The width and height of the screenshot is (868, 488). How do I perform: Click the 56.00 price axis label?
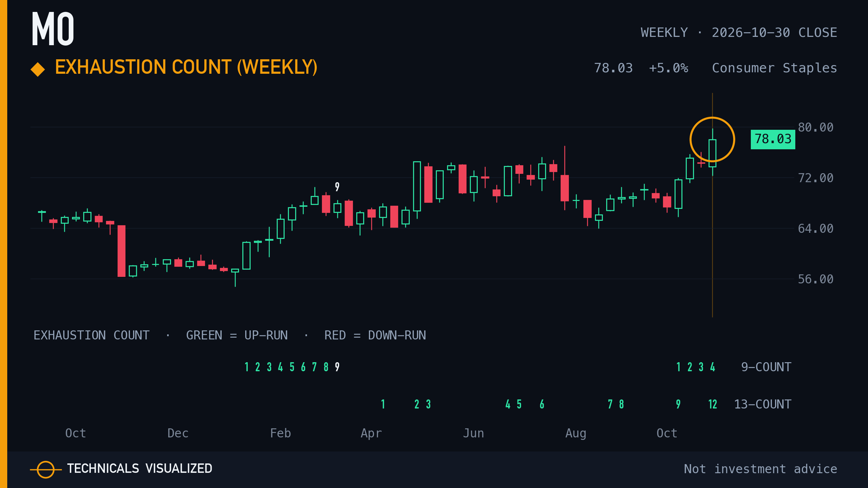[816, 279]
